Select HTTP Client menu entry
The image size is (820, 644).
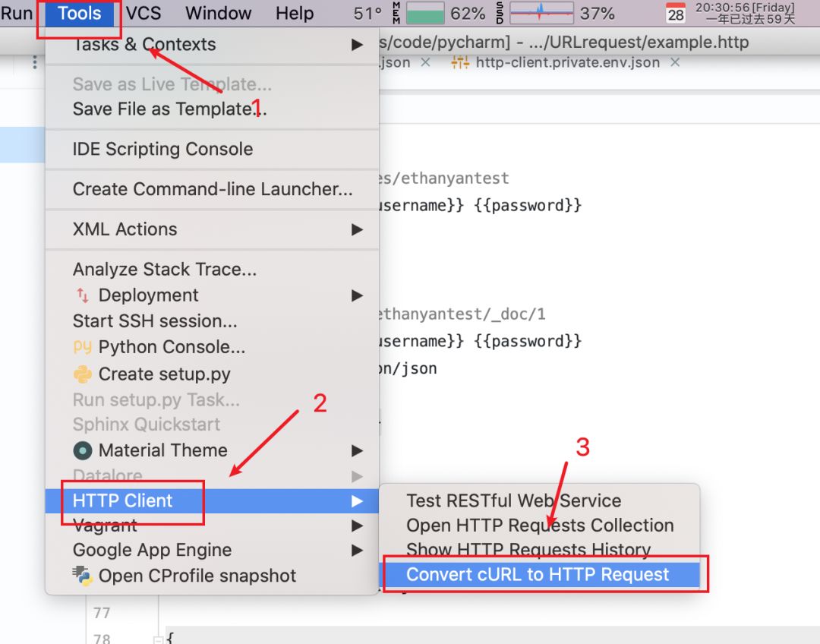coord(212,500)
